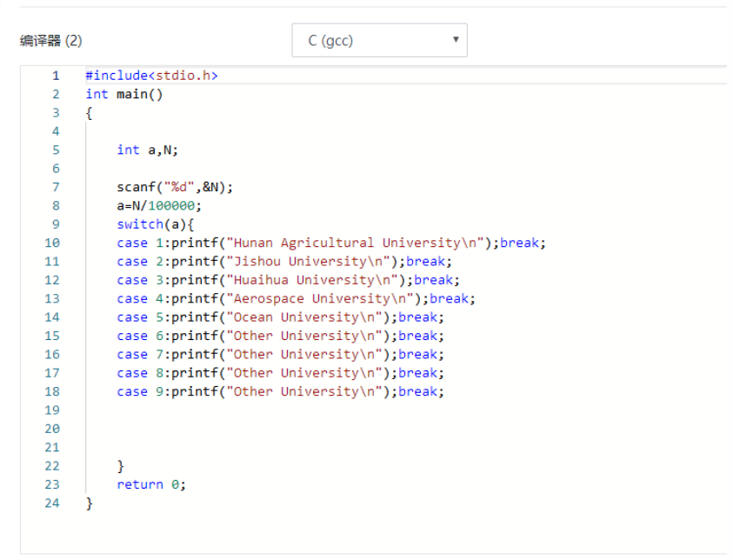Click the return 0; line

click(x=151, y=484)
